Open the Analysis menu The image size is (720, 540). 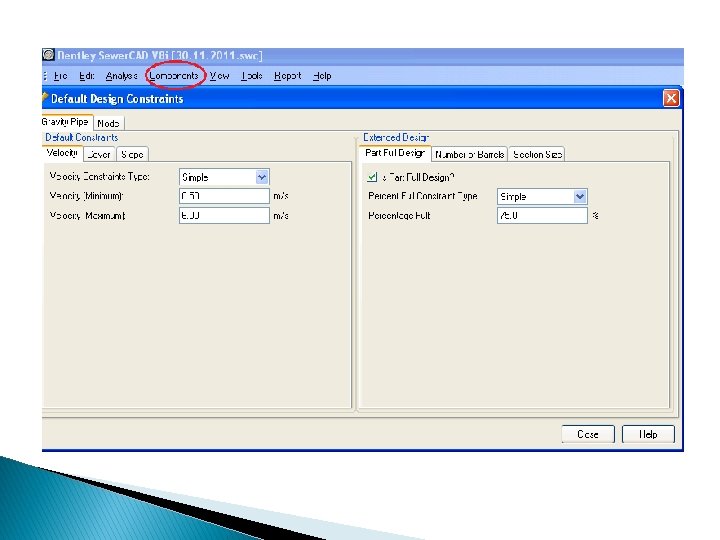pos(121,76)
